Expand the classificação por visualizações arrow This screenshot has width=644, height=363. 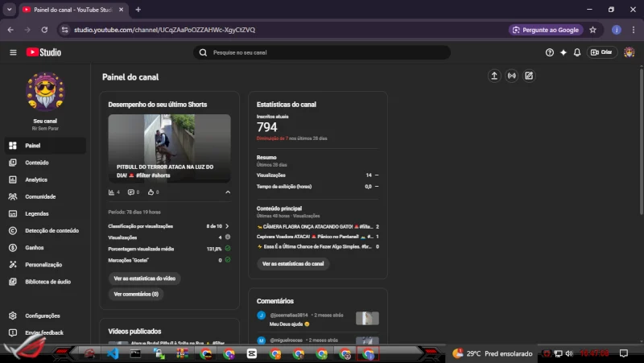click(x=228, y=226)
